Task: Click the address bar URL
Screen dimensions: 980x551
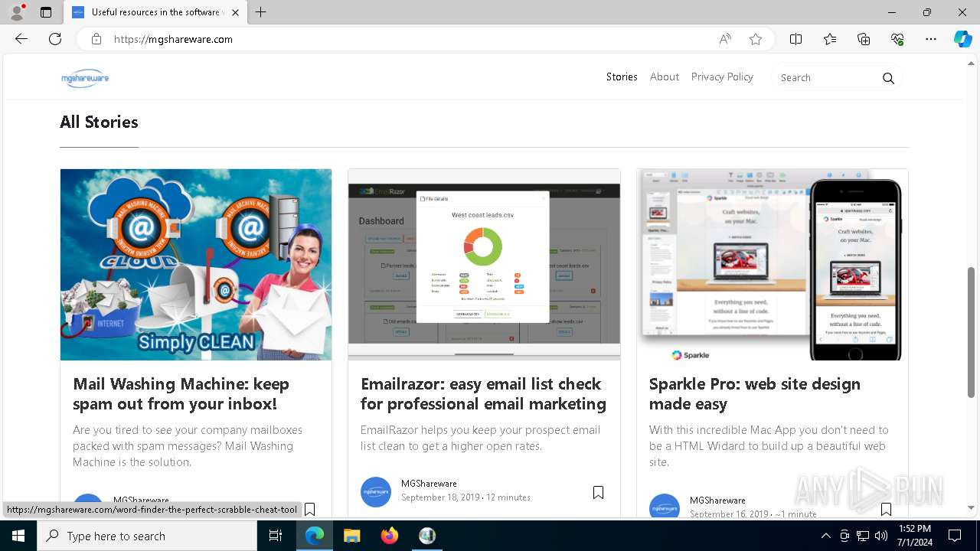Action: pos(173,39)
